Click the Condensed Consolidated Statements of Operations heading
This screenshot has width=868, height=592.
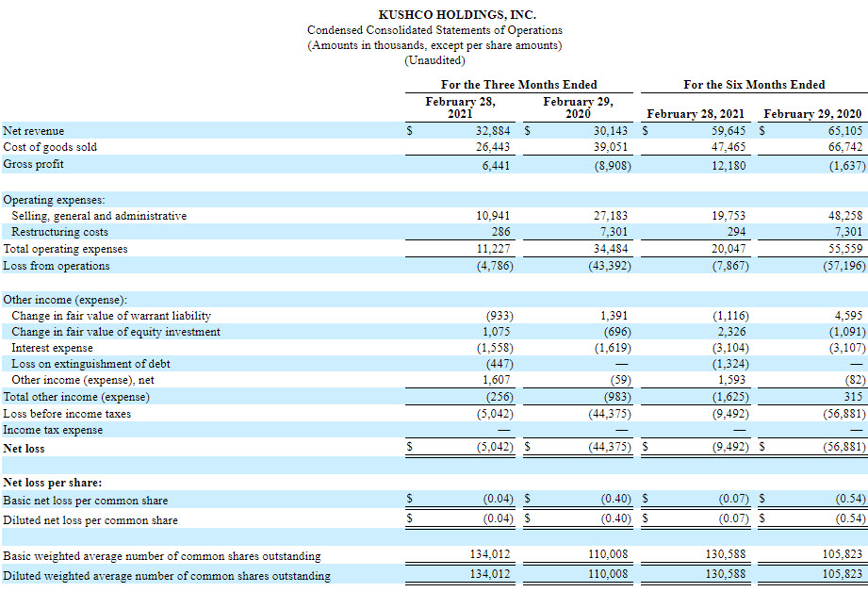click(x=434, y=30)
